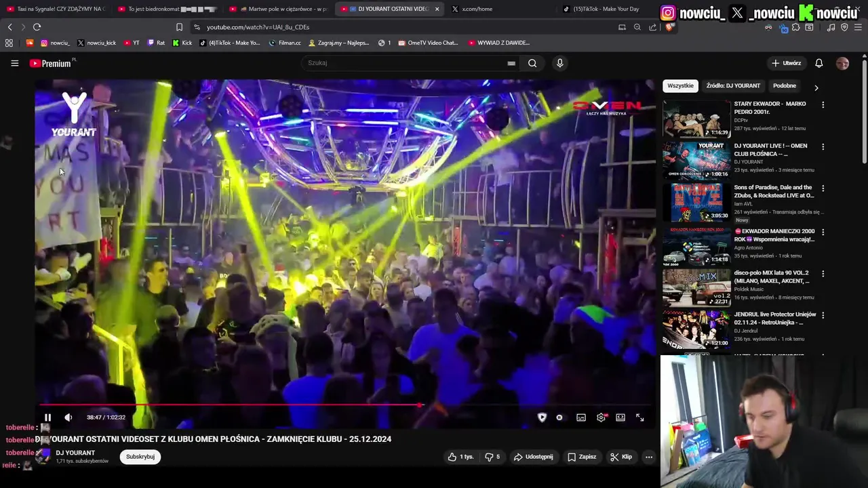Switch to To jest biedronkomat tab
The image size is (868, 488).
[x=167, y=9]
